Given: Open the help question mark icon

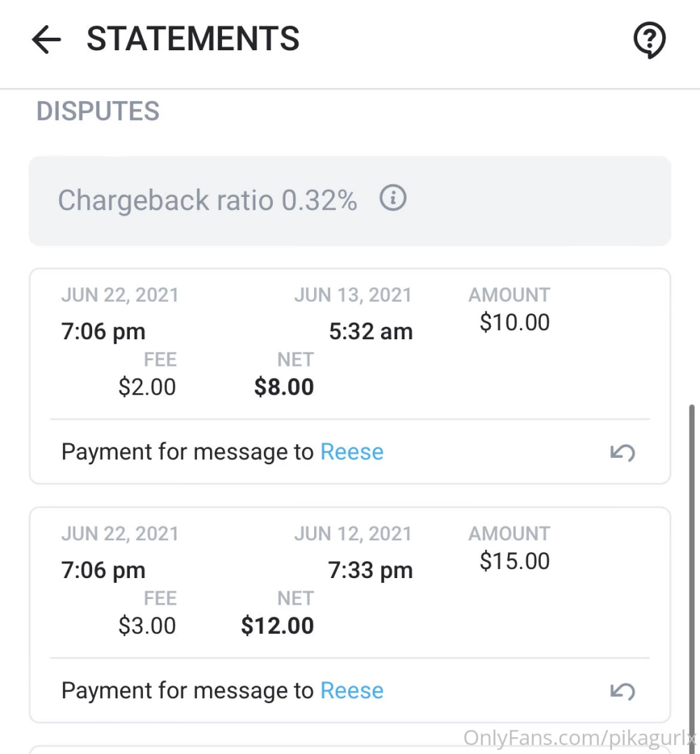Looking at the screenshot, I should [x=649, y=40].
